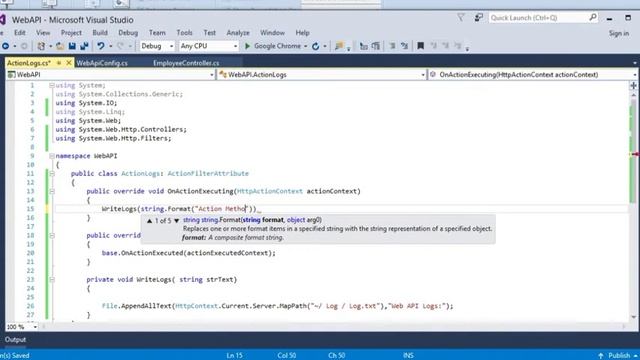
Task: Open the Tools menu
Action: (x=184, y=33)
